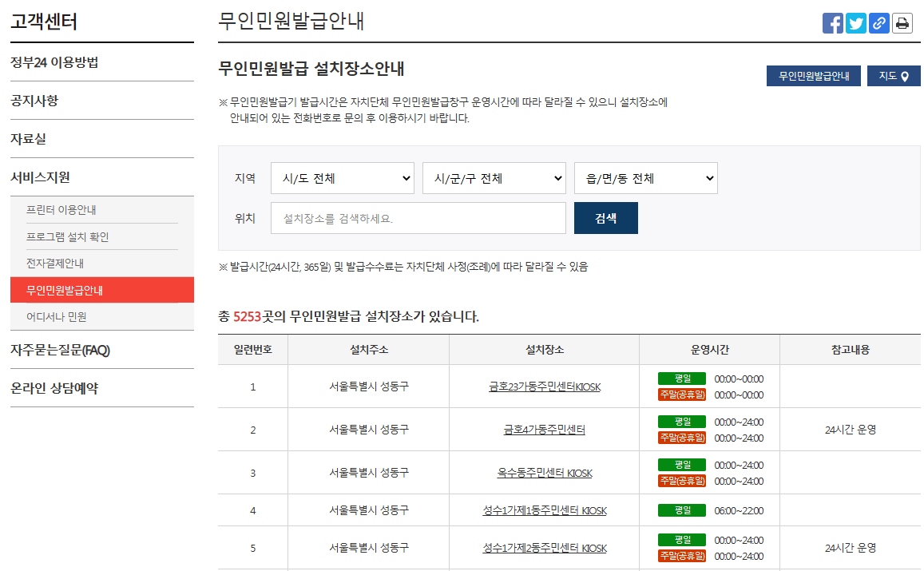Open the map with the 지도 pin icon
Viewport: 924px width, 571px height.
(x=893, y=76)
